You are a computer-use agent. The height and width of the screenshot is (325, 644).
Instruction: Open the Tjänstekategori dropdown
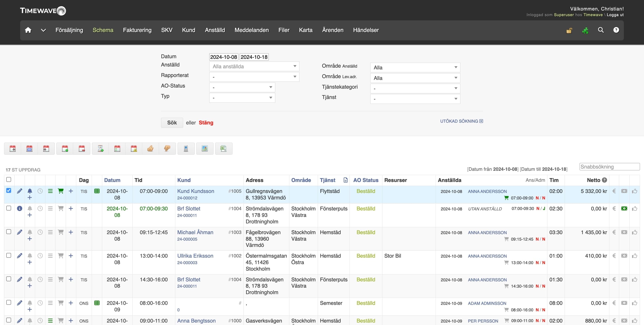415,89
